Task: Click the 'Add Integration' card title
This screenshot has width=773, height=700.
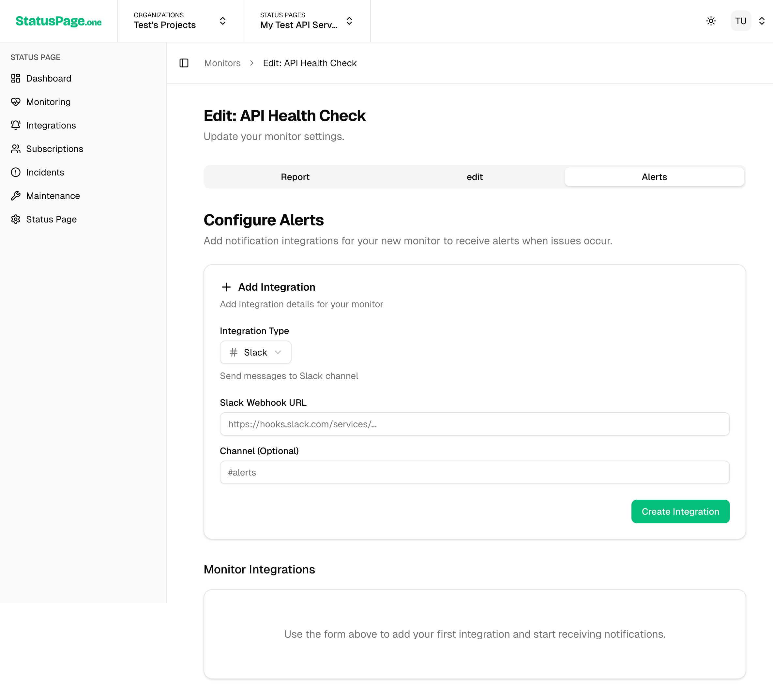Action: [277, 287]
